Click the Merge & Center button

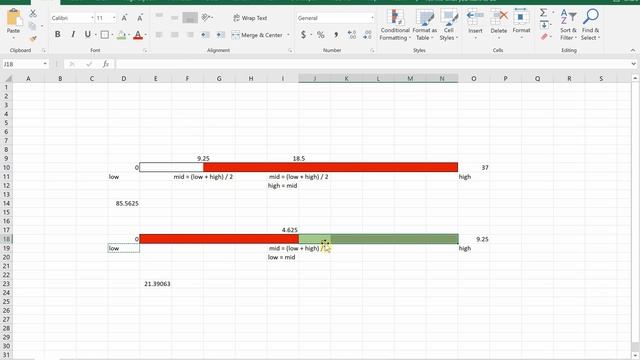(x=257, y=35)
